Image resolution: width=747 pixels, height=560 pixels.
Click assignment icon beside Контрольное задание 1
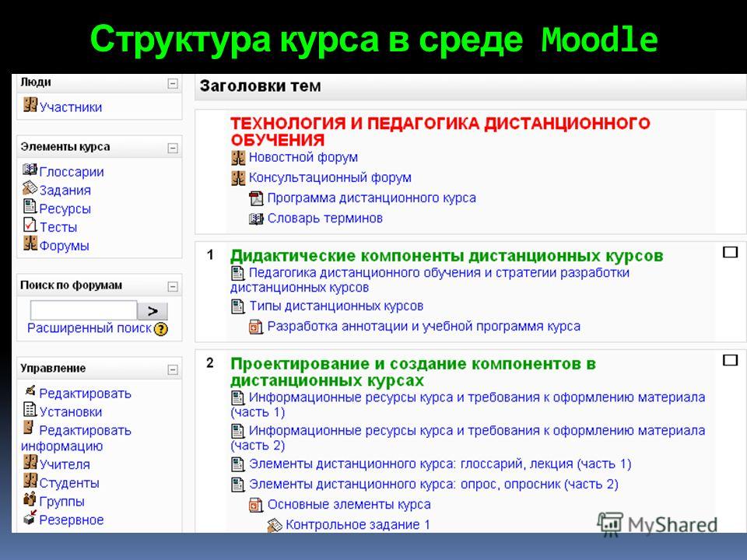pos(275,525)
